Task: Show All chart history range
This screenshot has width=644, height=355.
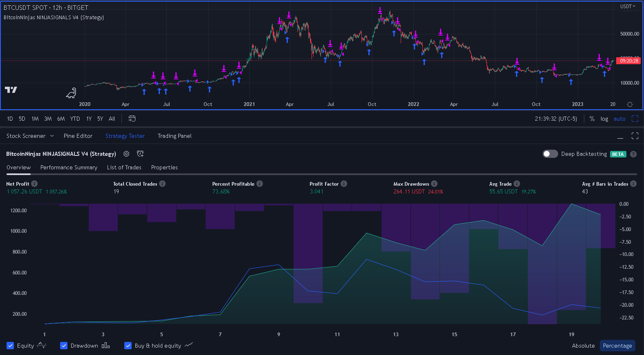Action: point(112,119)
